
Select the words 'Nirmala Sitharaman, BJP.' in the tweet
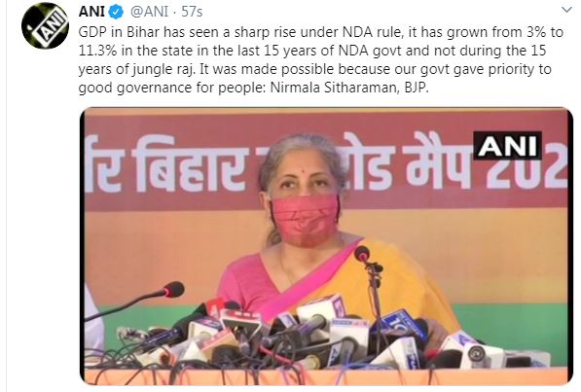click(x=349, y=89)
